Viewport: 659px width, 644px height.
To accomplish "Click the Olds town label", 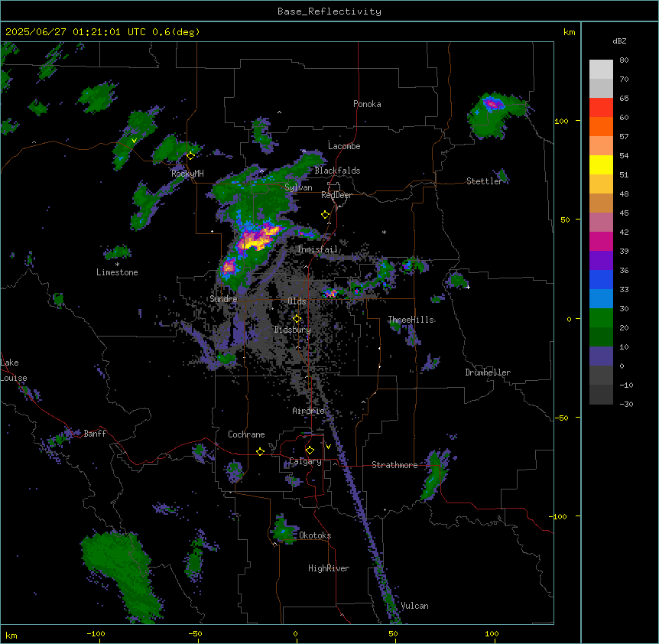I will tap(297, 301).
